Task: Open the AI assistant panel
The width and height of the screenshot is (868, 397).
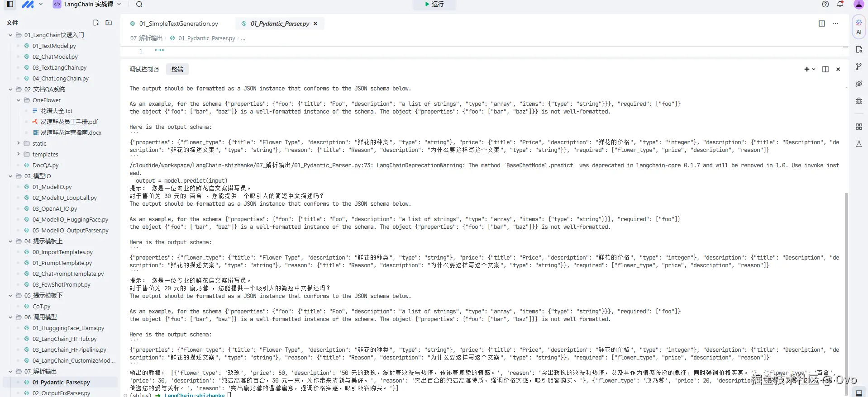Action: [x=859, y=27]
